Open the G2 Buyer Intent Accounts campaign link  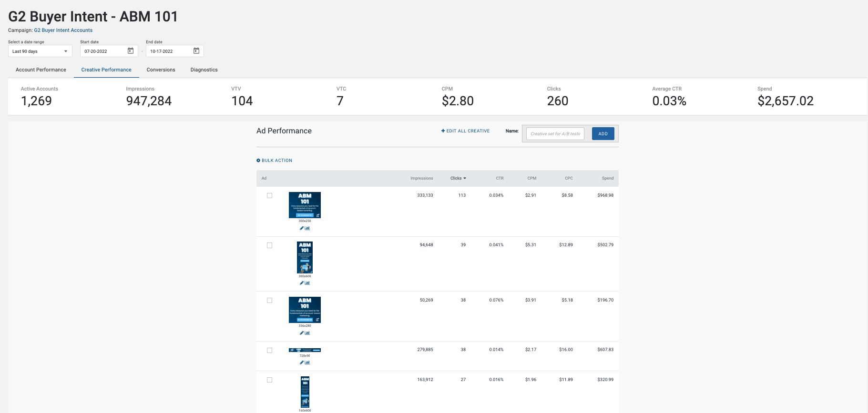point(63,30)
